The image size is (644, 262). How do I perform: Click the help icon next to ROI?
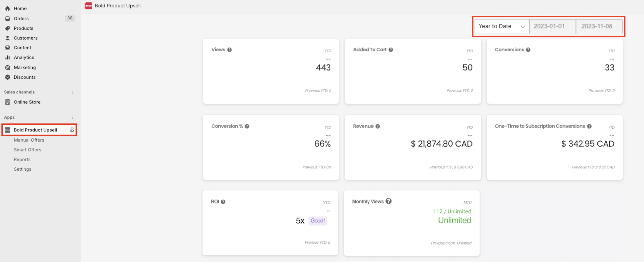223,202
